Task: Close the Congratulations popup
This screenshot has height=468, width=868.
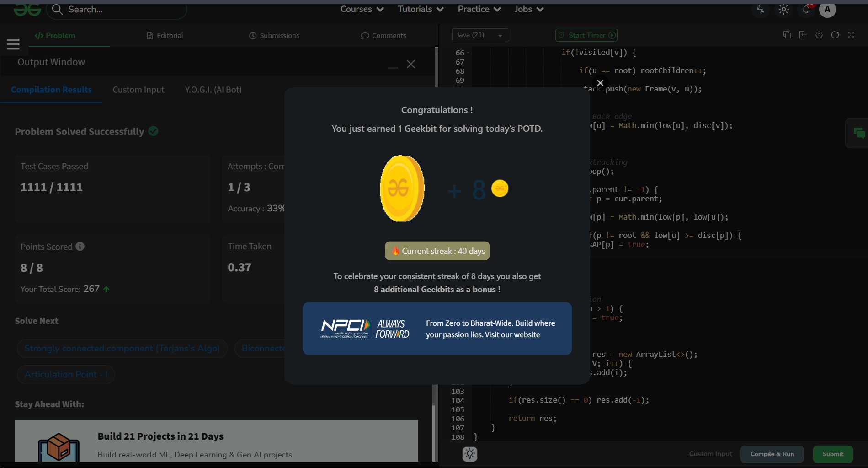Action: click(600, 83)
